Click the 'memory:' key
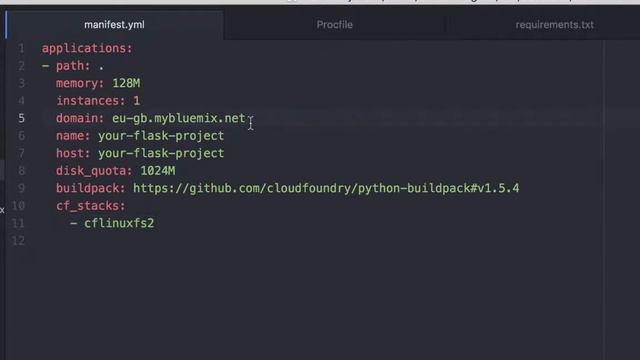Screen dimensions: 640x360 (80, 83)
